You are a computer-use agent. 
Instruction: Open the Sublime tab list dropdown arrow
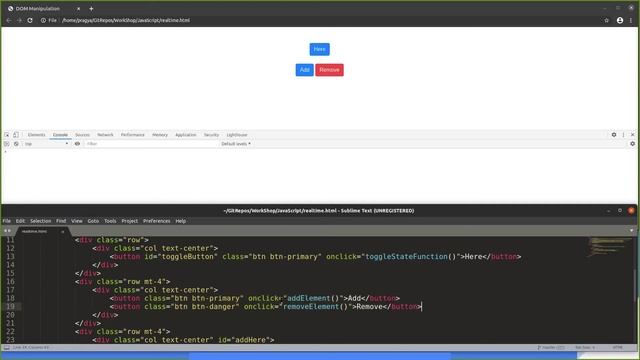[x=631, y=231]
